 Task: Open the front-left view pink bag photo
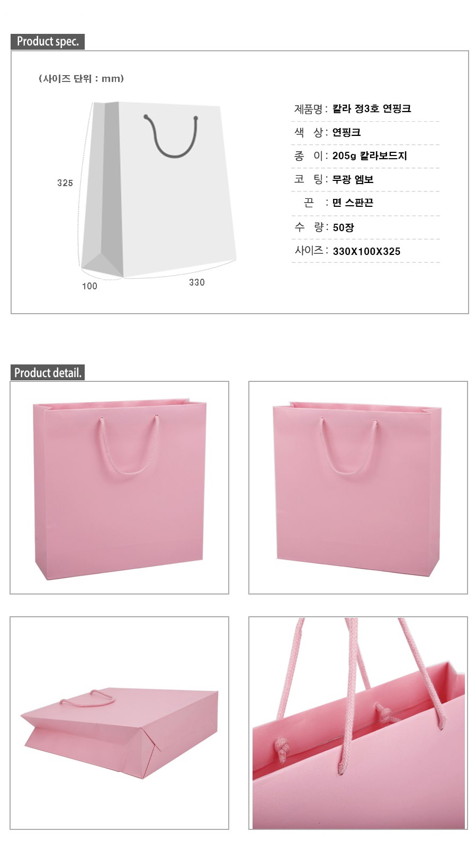[120, 488]
